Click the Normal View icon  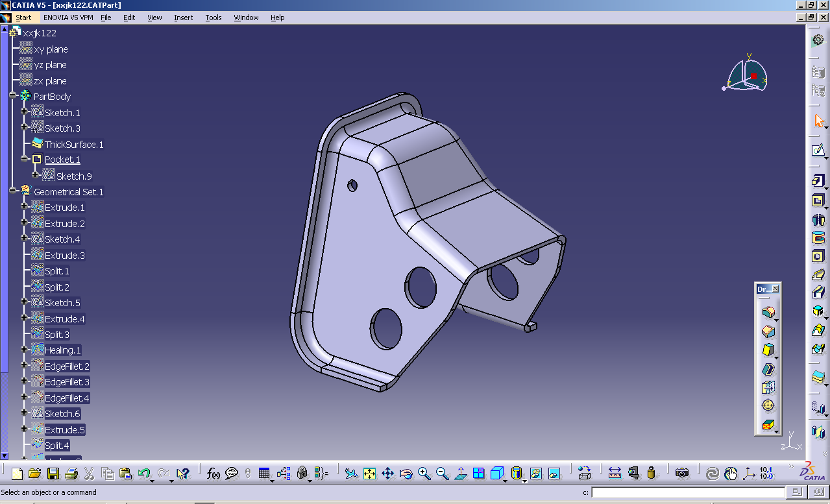coord(460,474)
